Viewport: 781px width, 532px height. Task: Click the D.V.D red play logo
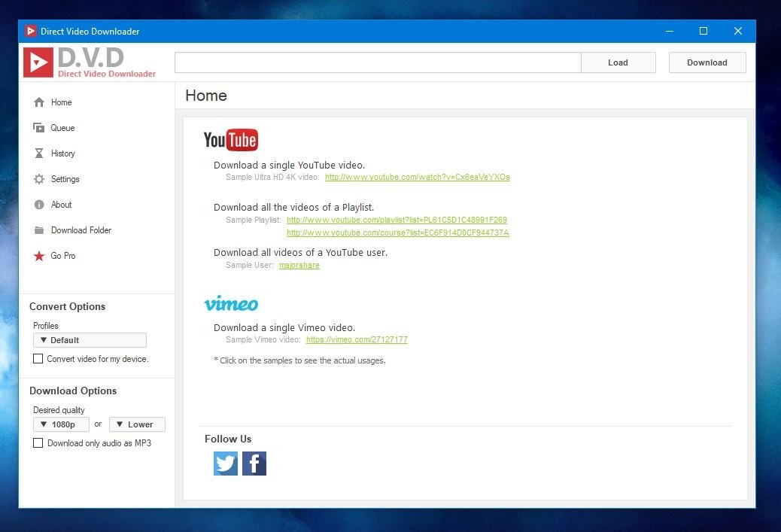coord(38,62)
